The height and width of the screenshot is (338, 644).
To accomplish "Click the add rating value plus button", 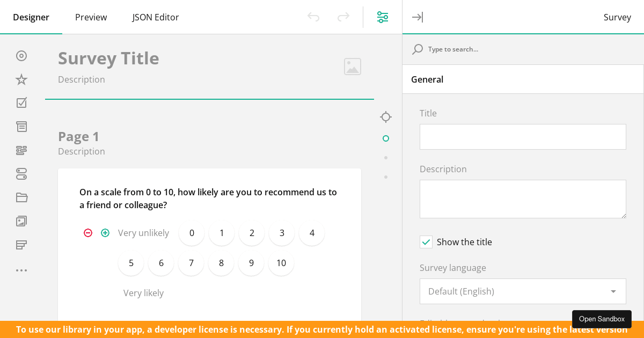I will tap(105, 233).
